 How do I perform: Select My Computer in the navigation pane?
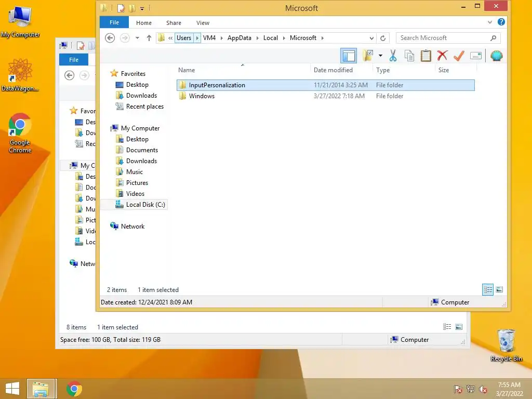[x=140, y=128]
